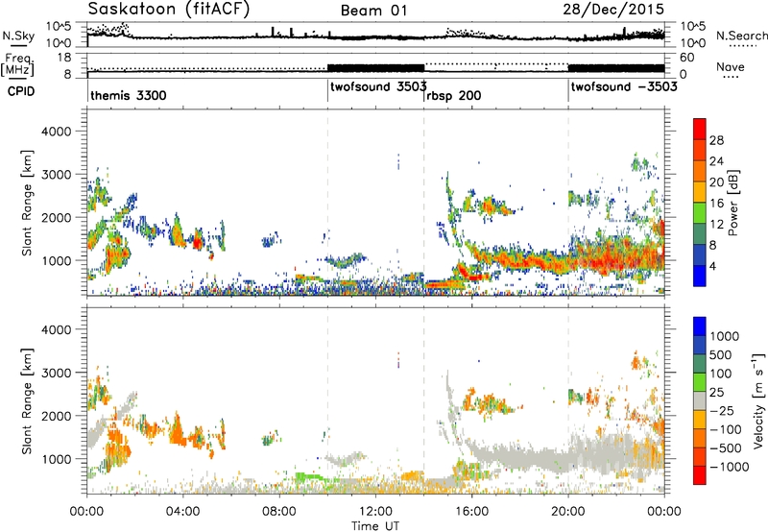Click the black frequency band under twofsound -3503
Viewport: 768px width, 532px height.
pos(616,68)
